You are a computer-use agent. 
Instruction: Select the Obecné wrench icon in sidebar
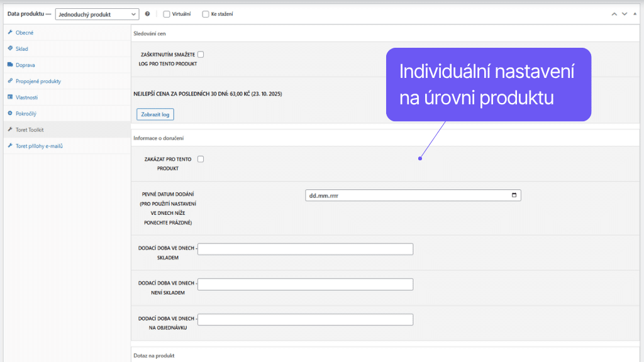point(9,32)
